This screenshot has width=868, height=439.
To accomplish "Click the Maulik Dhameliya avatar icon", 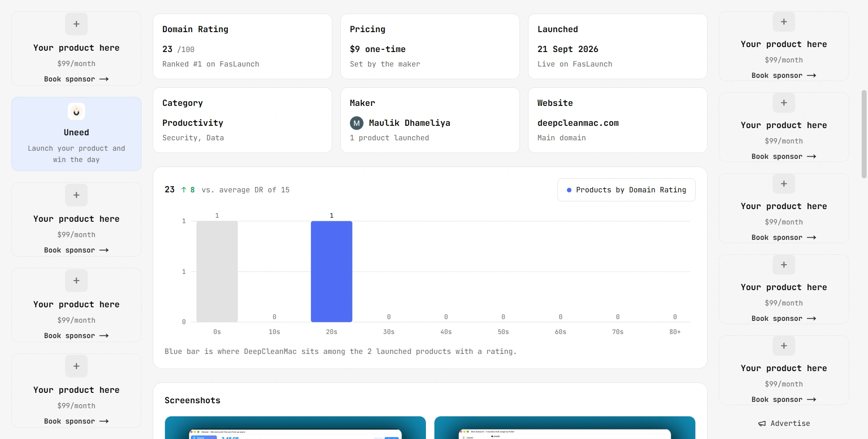I will click(x=357, y=123).
